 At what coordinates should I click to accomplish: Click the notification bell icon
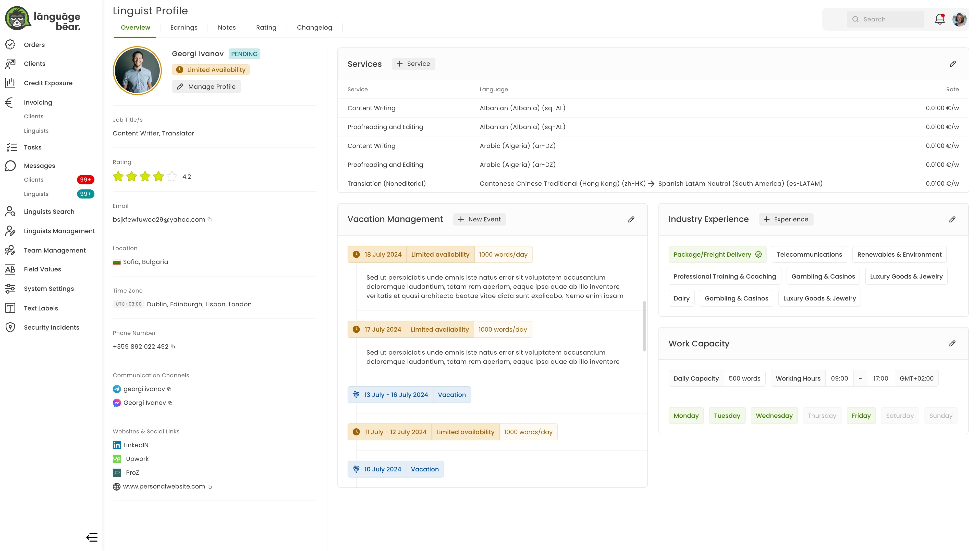[x=939, y=19]
